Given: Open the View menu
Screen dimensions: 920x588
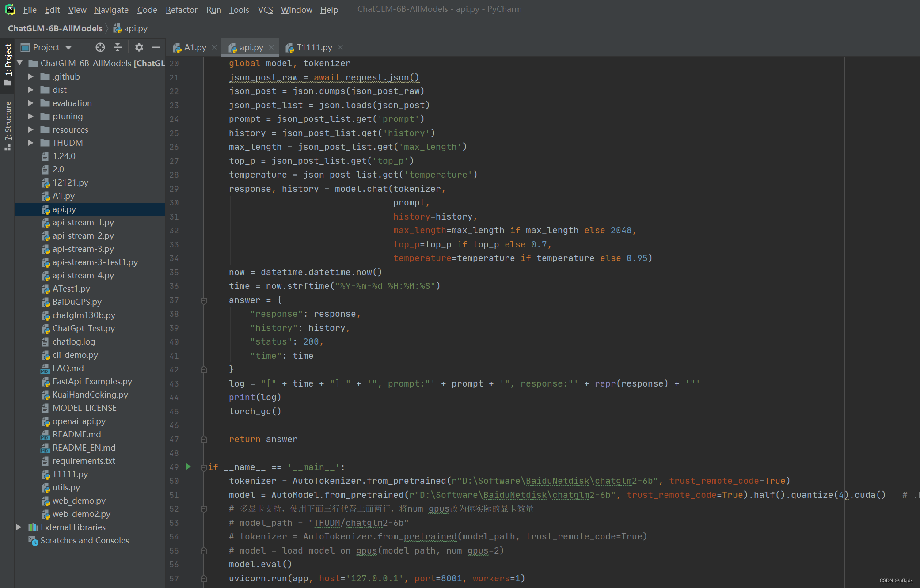Looking at the screenshot, I should (77, 9).
